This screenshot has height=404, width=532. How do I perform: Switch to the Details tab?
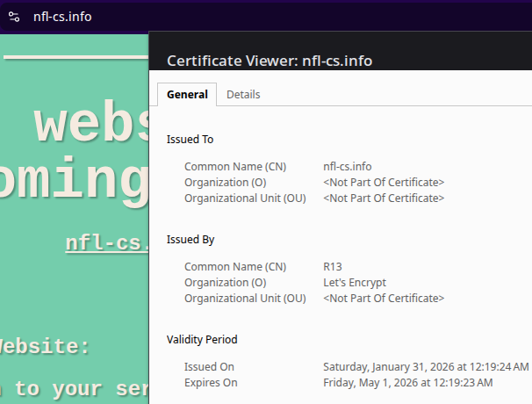[243, 95]
